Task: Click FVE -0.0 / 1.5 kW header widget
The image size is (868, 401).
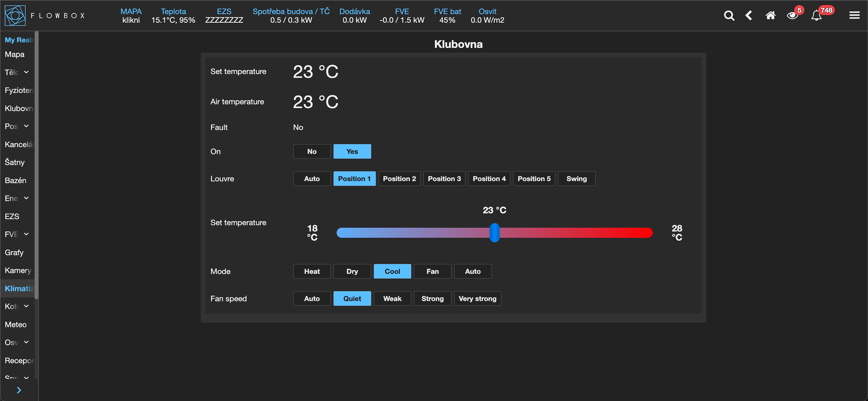Action: click(x=402, y=16)
